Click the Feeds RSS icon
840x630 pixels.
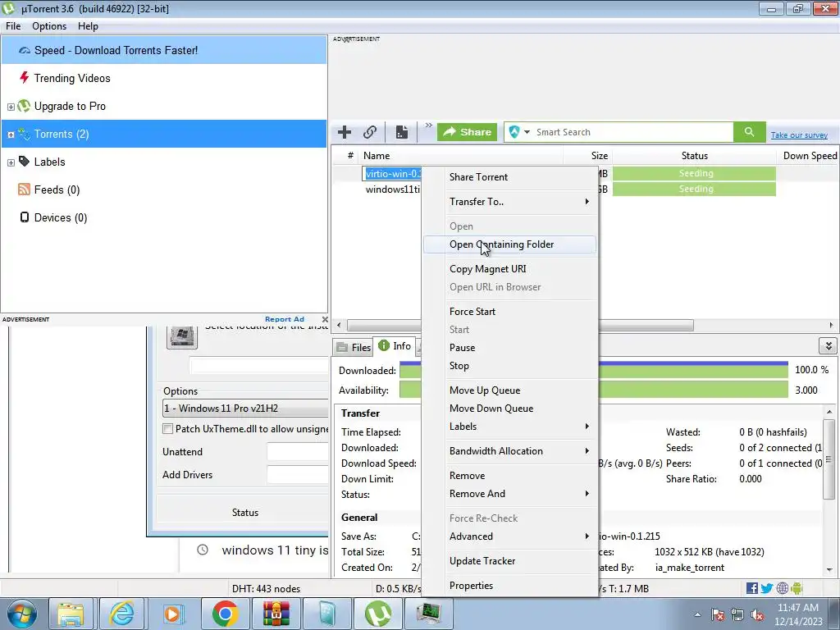point(24,189)
